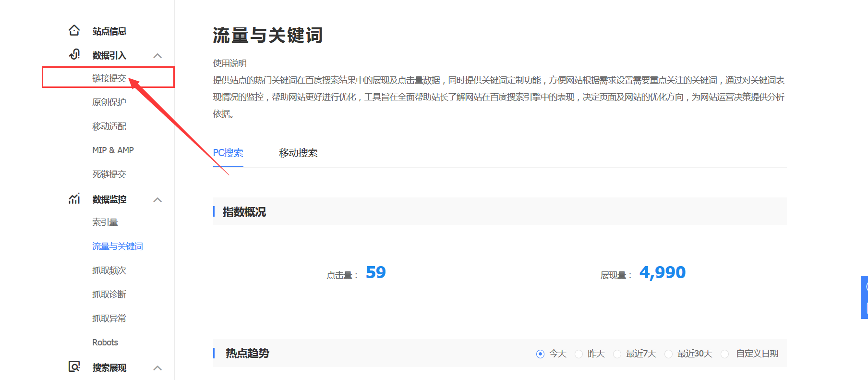Screen dimensions: 868x380
Task: Go to MIP & AMP page
Action: click(113, 150)
